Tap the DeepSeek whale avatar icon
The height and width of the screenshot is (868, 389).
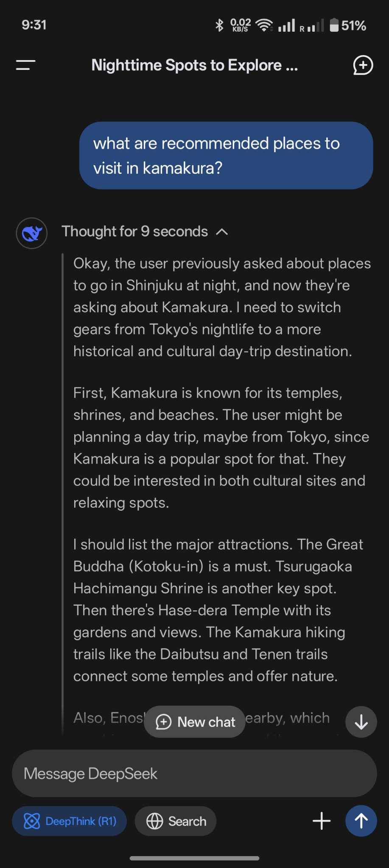click(32, 233)
